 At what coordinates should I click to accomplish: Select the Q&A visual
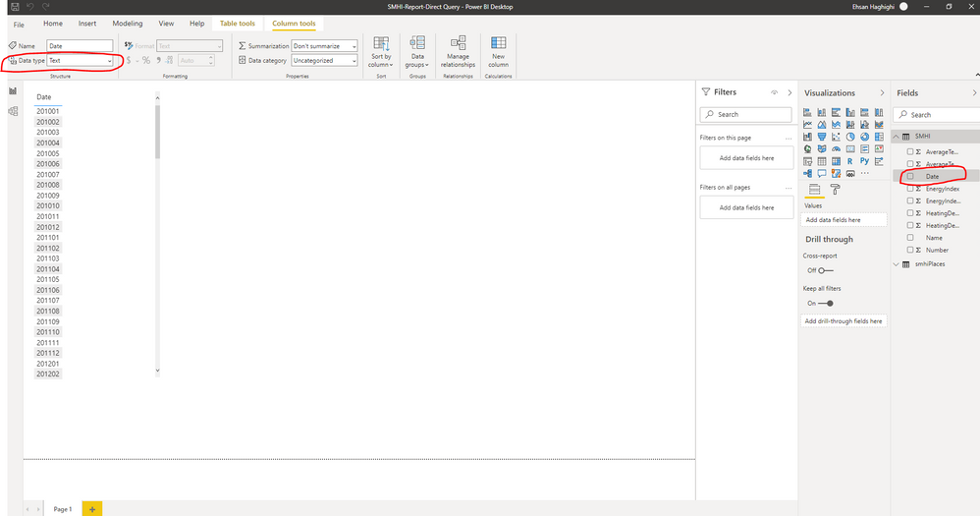[822, 173]
